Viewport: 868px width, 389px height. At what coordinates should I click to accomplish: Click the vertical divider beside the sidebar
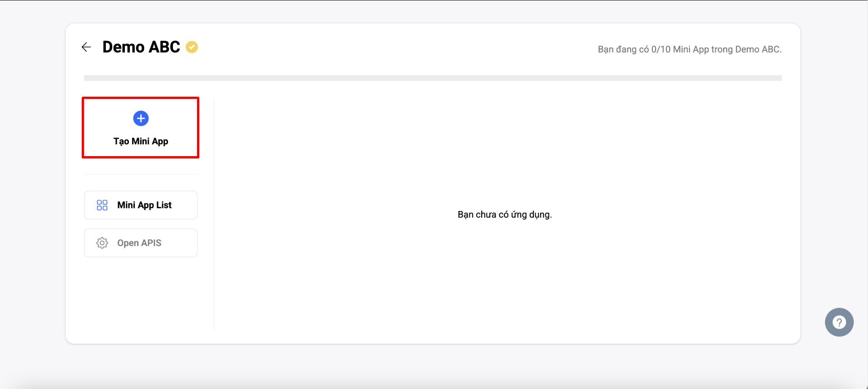pyautogui.click(x=214, y=214)
